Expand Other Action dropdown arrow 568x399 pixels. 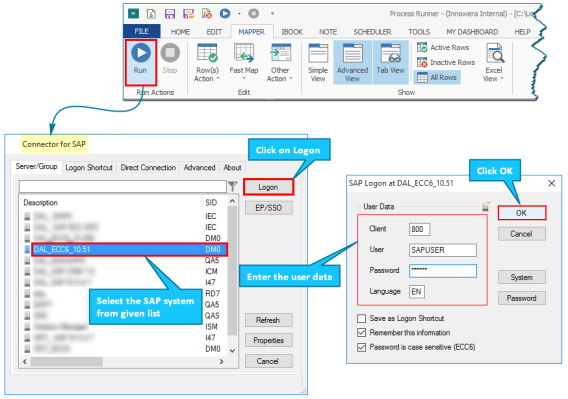coord(291,79)
